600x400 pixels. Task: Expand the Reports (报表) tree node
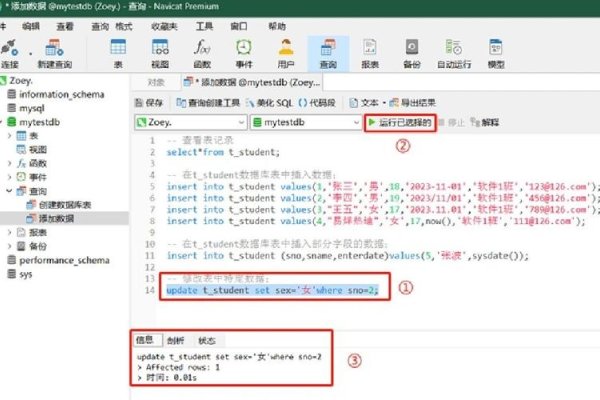[x=10, y=232]
